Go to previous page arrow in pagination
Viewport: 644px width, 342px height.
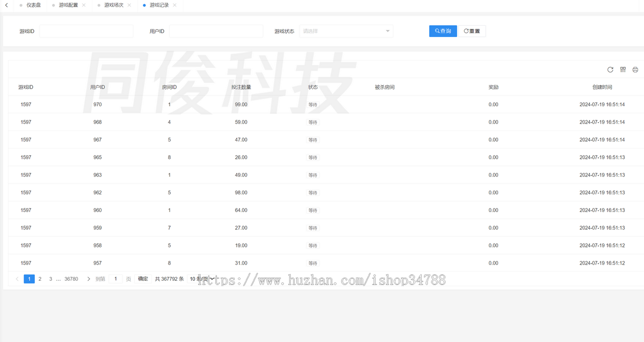point(17,279)
